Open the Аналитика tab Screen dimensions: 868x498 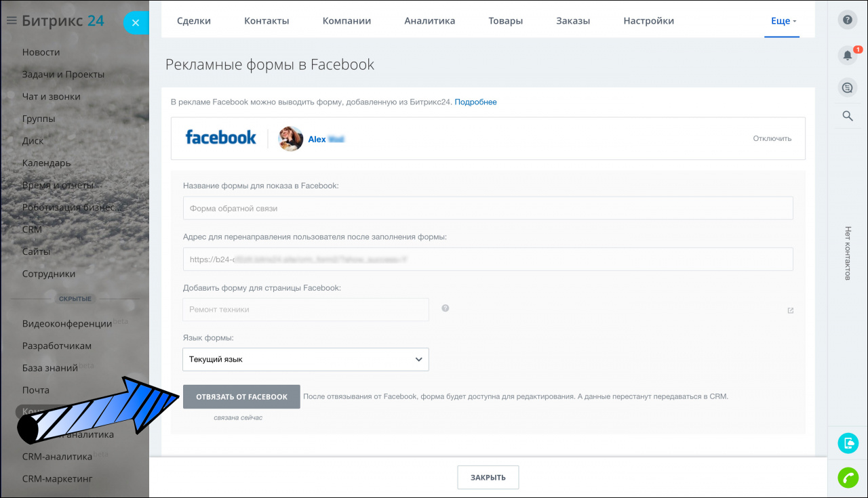coord(430,21)
